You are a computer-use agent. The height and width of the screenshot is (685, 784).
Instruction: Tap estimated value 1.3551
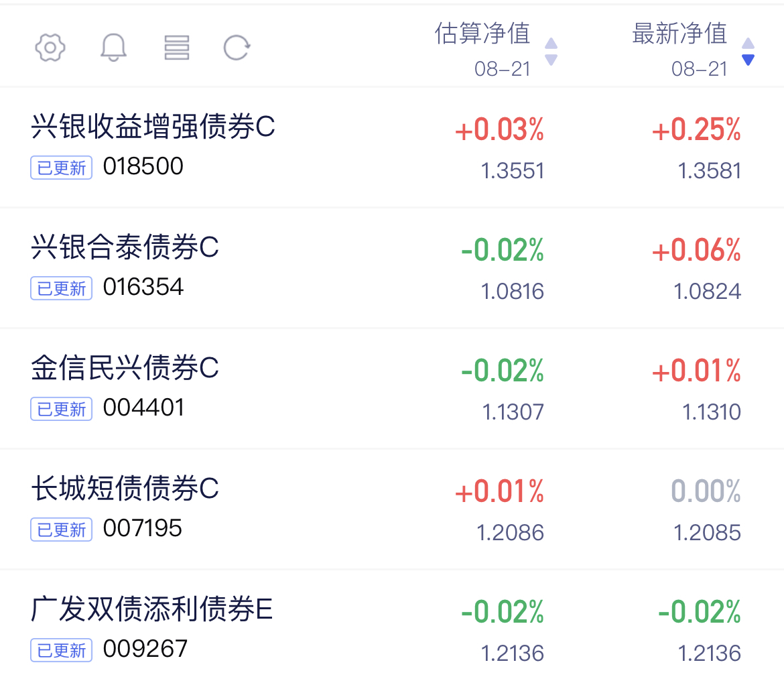coord(513,171)
